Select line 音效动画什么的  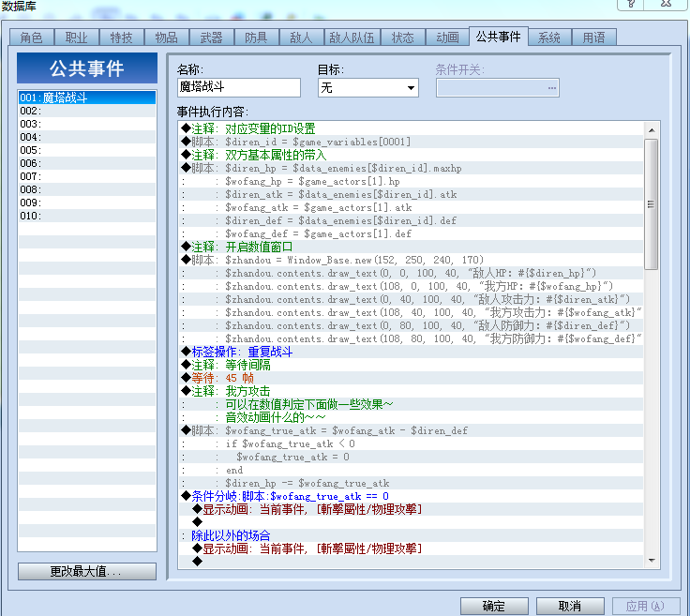click(x=411, y=417)
